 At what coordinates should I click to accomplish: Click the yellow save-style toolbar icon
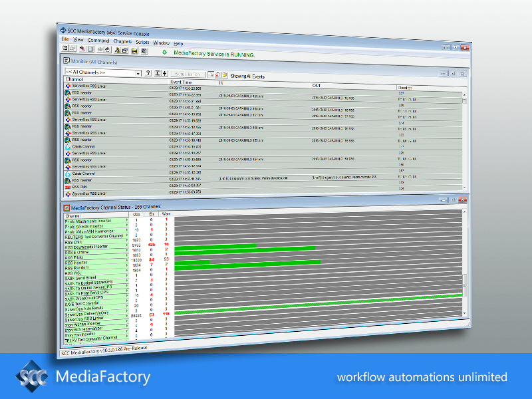135,51
